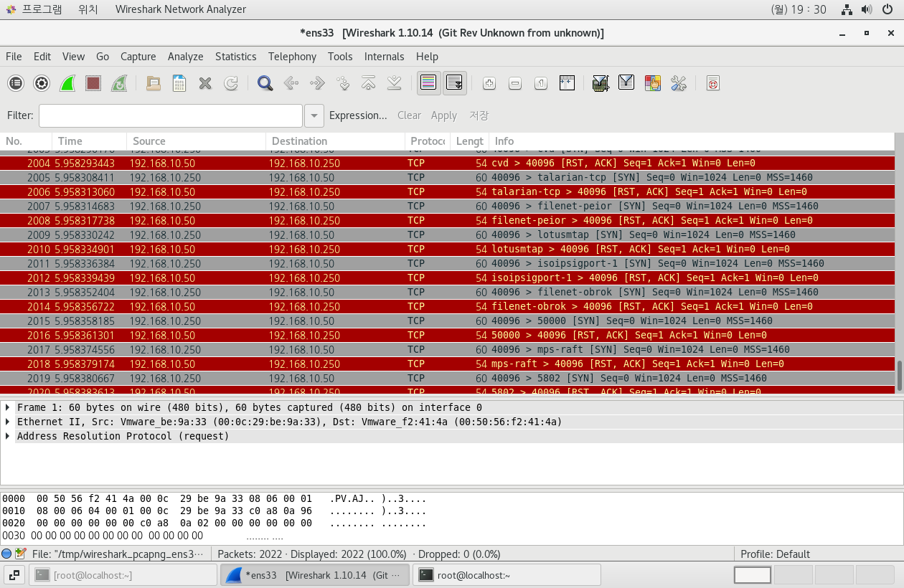Image resolution: width=904 pixels, height=588 pixels.
Task: Click the display filter input field
Action: pos(171,115)
